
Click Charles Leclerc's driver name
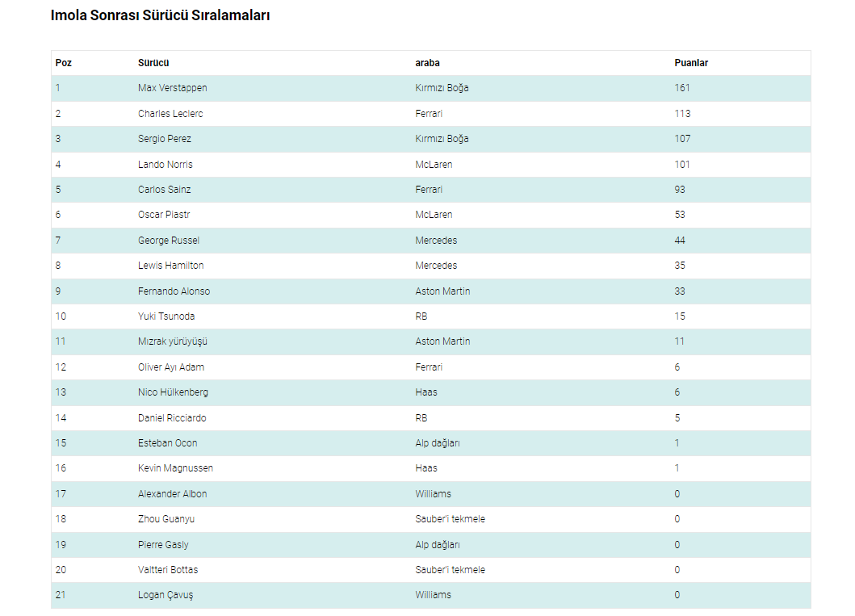(170, 114)
